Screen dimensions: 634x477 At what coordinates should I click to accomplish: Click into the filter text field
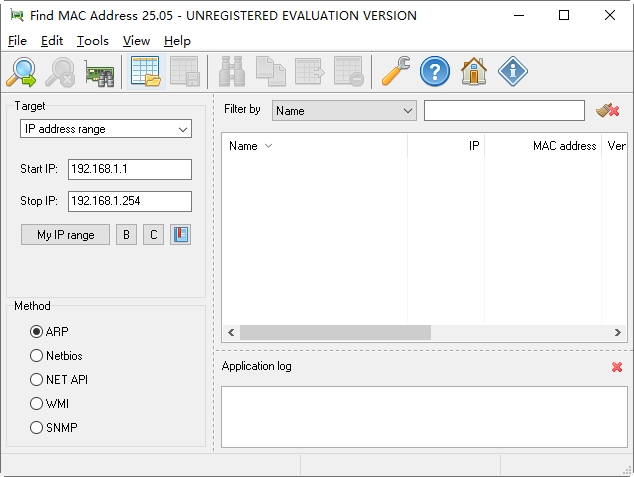point(504,110)
